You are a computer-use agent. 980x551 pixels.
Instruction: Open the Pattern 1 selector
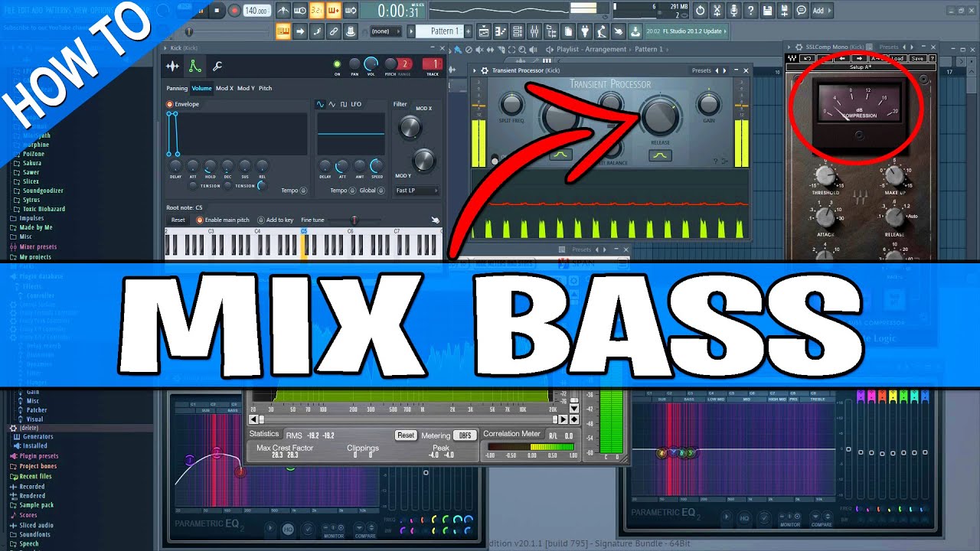tap(439, 31)
